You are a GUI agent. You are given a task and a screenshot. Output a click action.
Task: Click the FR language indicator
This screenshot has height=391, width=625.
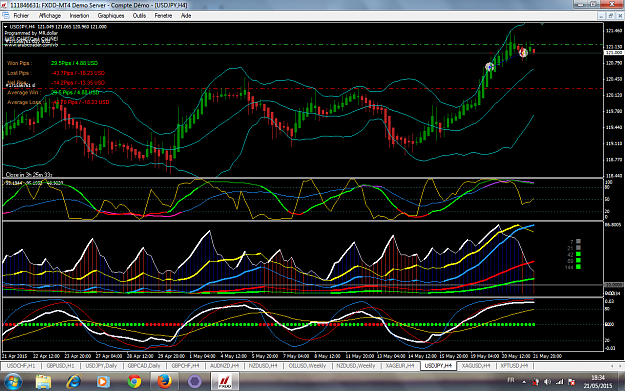coord(511,380)
